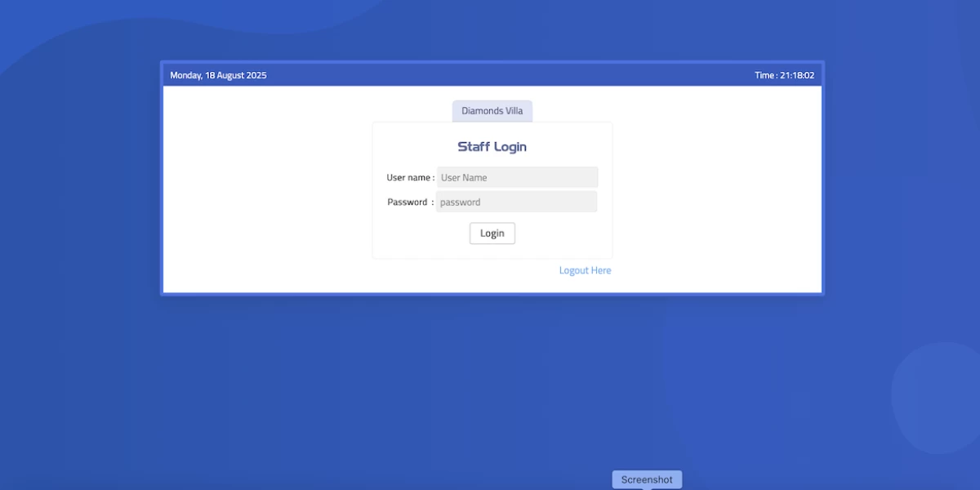Select the Diamonds Villa tab

tap(492, 111)
